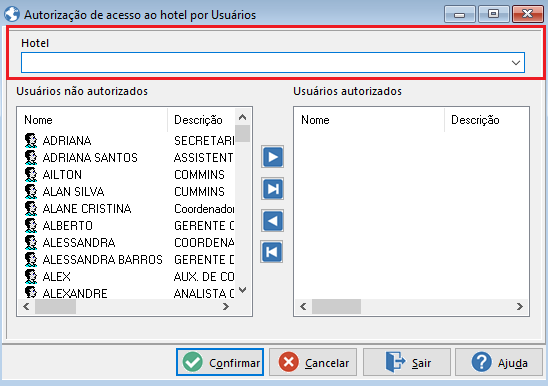This screenshot has width=548, height=386.
Task: Click Nome header in authorized users list
Action: (369, 120)
